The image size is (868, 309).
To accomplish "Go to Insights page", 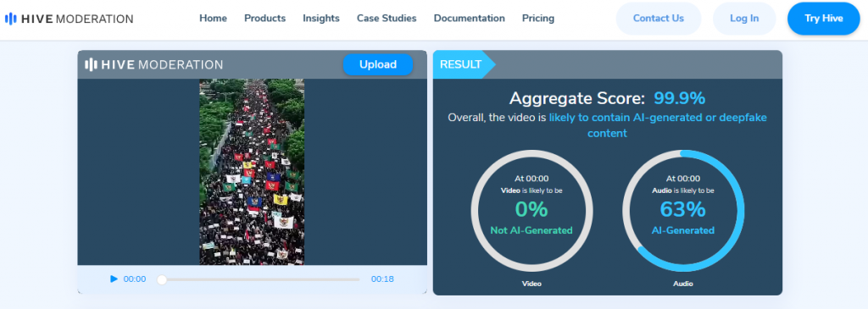I will (321, 19).
